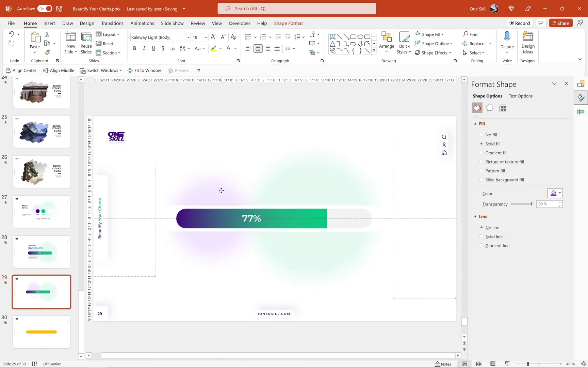
Task: Click Align Middle button
Action: [59, 71]
